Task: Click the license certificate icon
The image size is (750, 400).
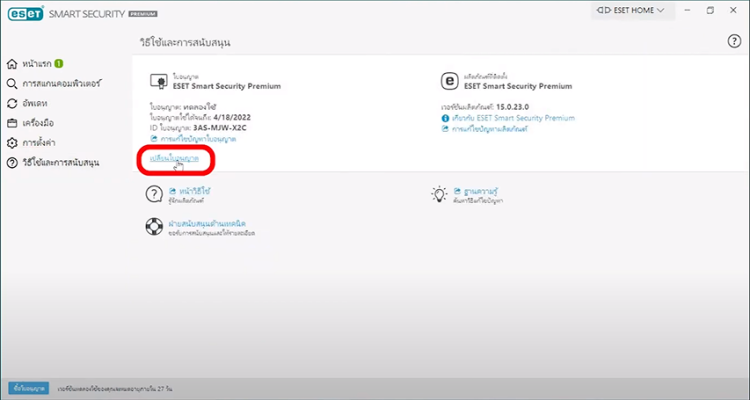Action: [158, 81]
